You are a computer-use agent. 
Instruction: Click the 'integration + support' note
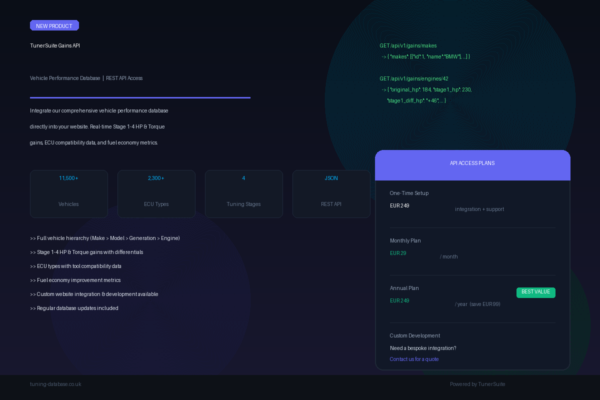(x=479, y=209)
